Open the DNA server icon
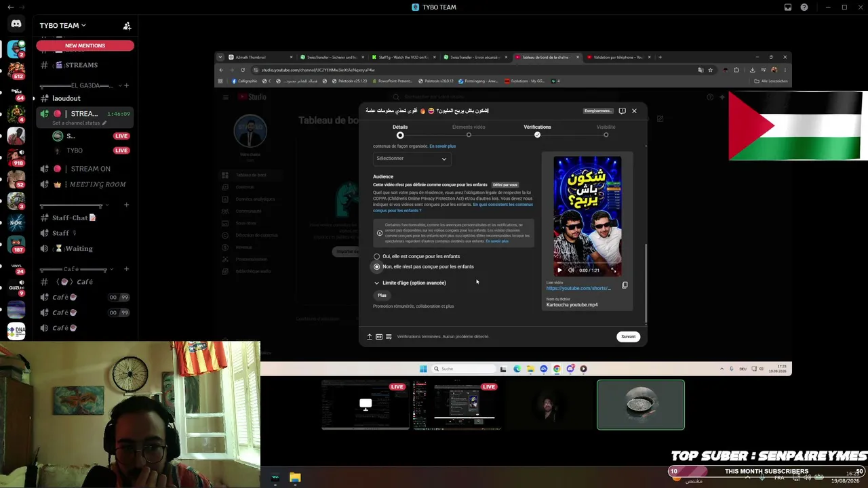Screen dimensions: 868x488 16,331
